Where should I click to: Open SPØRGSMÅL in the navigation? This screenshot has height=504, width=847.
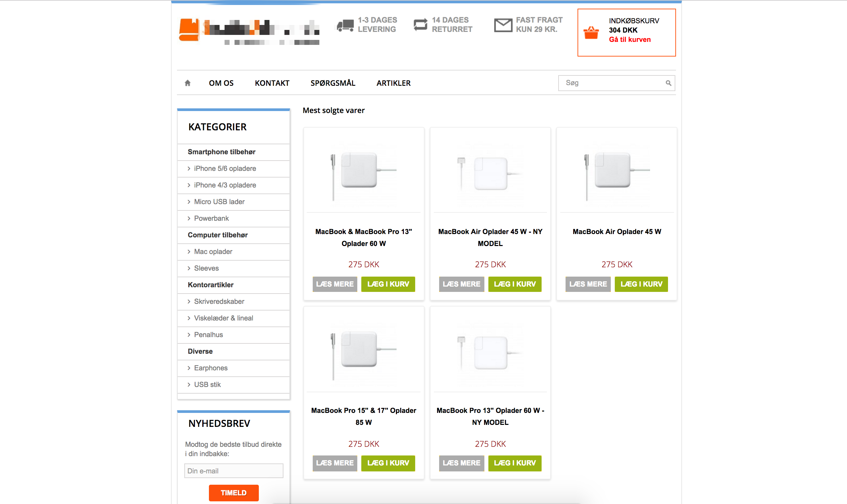333,83
